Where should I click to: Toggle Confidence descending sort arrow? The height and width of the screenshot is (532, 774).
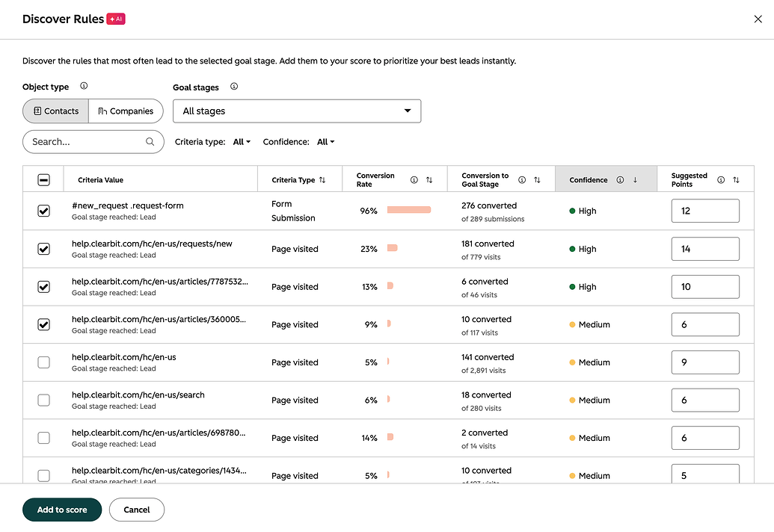[x=636, y=180]
